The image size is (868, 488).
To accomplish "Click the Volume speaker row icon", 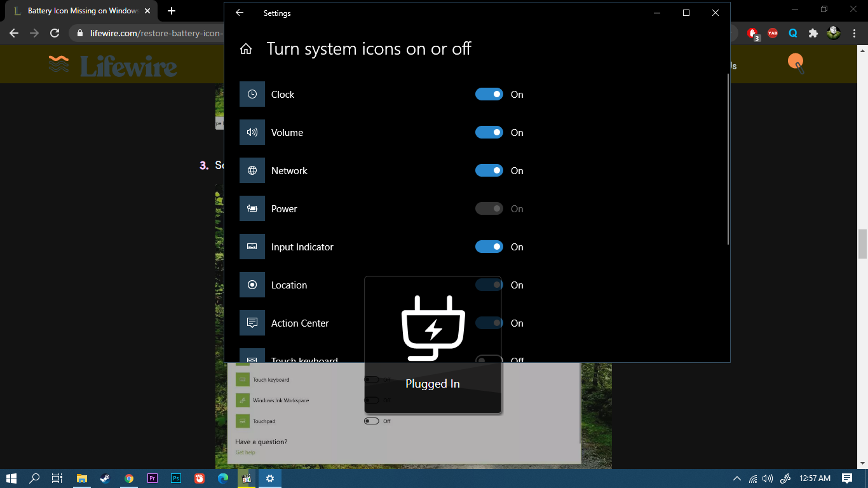I will point(252,132).
